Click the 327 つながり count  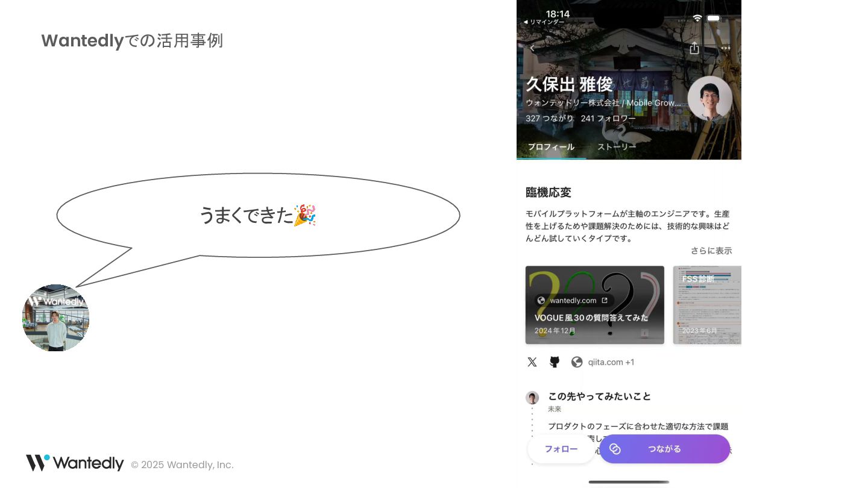550,119
